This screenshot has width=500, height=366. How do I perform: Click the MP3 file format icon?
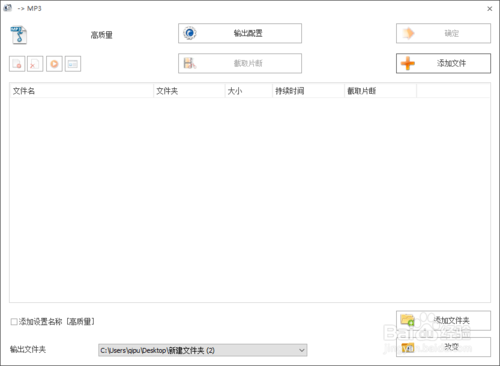click(x=18, y=35)
